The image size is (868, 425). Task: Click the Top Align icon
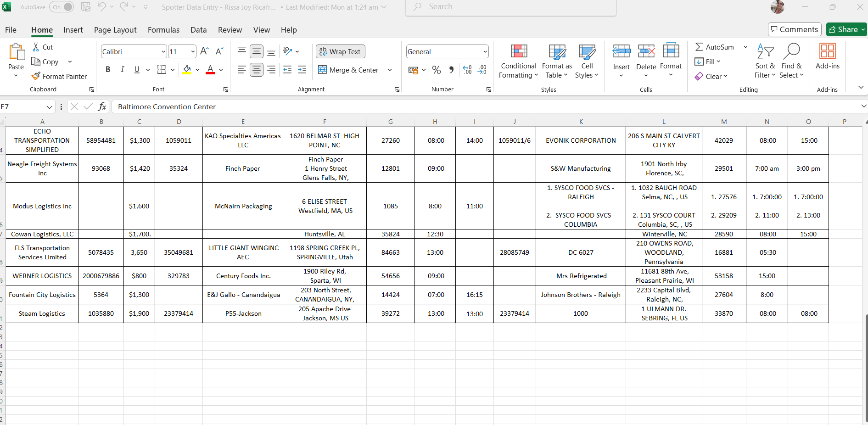coord(242,51)
